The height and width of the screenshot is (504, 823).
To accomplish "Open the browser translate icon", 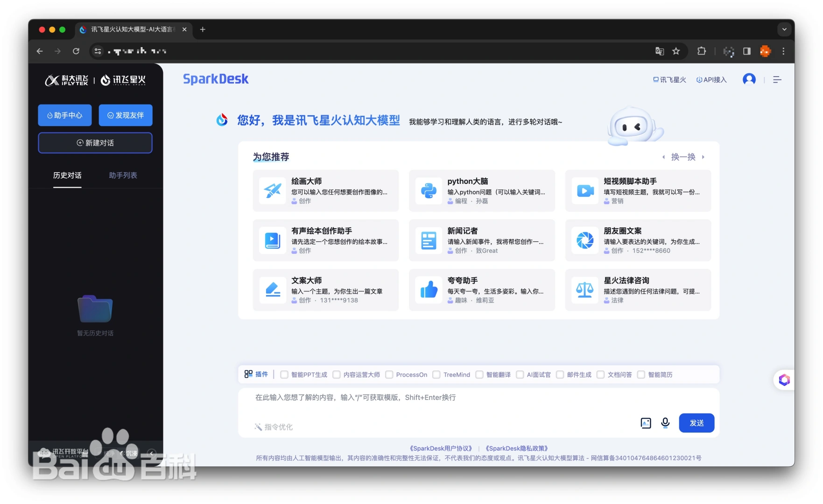I will (x=660, y=51).
